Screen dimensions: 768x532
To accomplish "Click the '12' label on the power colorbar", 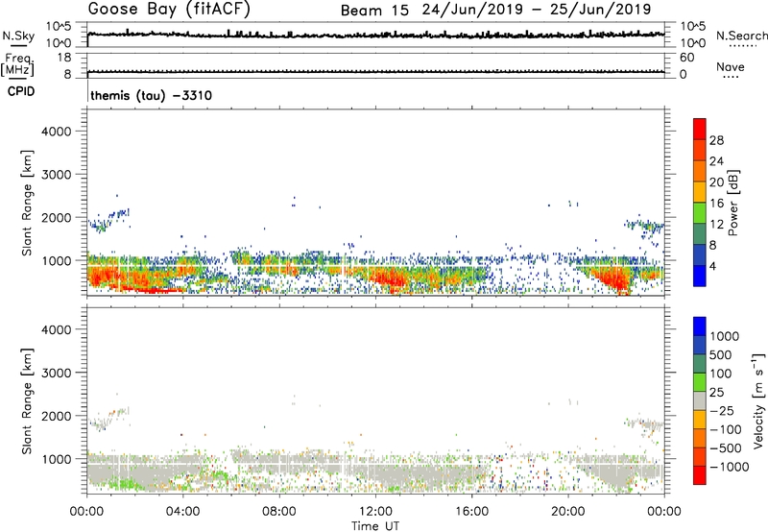I will click(716, 225).
